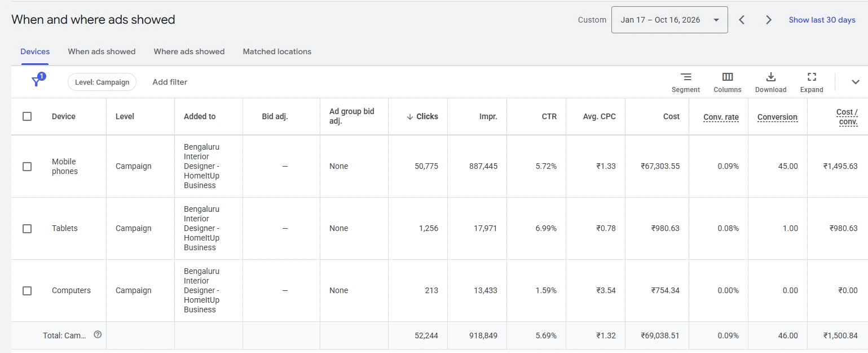Click the 45.00 conversions value
Image resolution: width=868 pixels, height=353 pixels.
click(x=788, y=166)
